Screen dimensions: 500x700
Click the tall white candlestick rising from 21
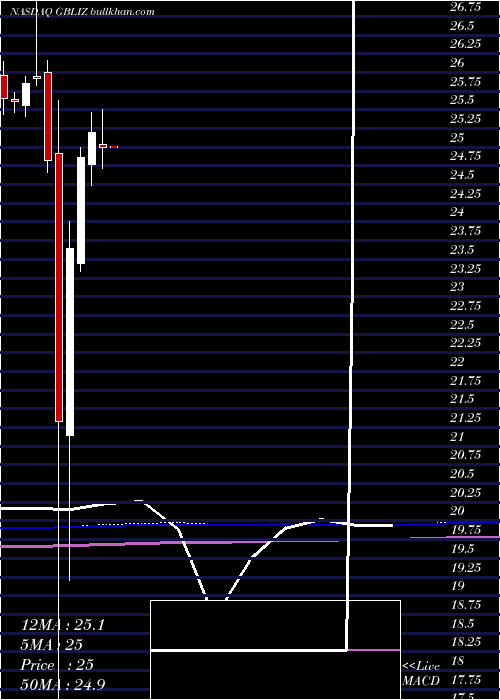70,342
